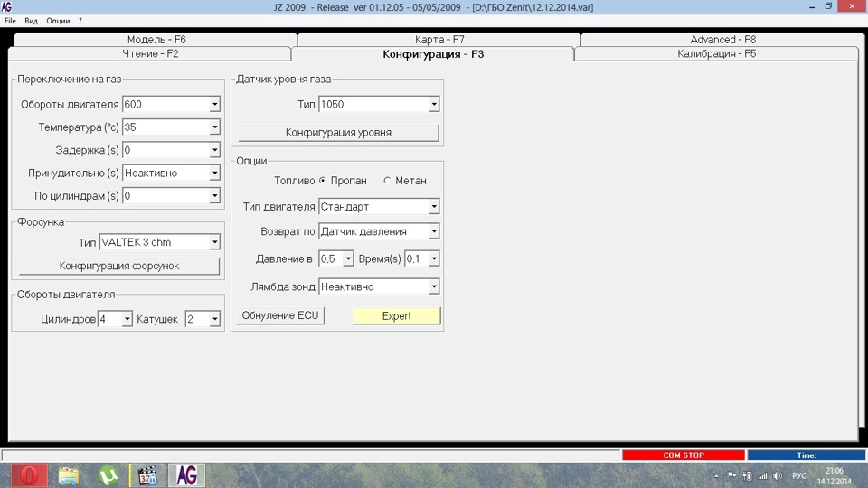Click the Обнуление ECU button

[x=280, y=315]
